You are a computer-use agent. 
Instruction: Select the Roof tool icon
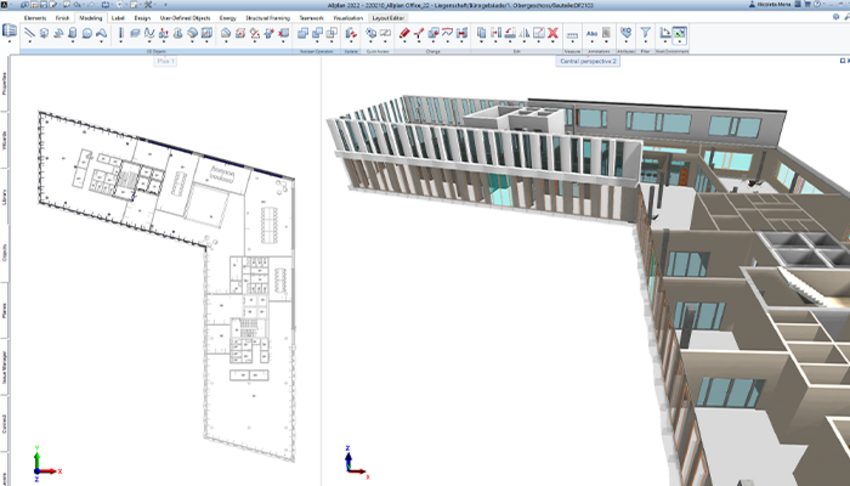tap(103, 33)
